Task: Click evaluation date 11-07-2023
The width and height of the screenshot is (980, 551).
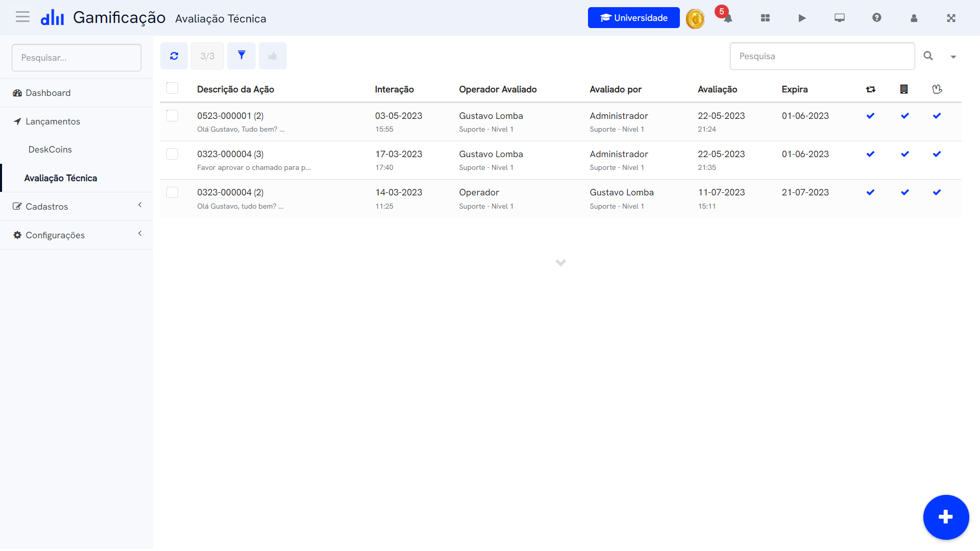Action: [x=721, y=192]
